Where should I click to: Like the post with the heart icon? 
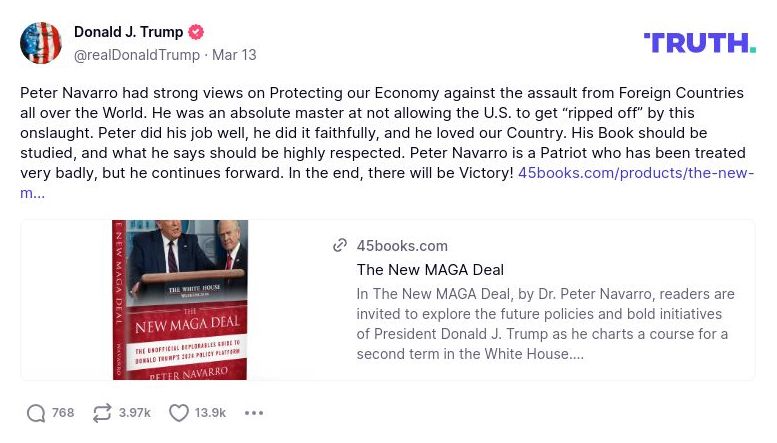pos(179,413)
